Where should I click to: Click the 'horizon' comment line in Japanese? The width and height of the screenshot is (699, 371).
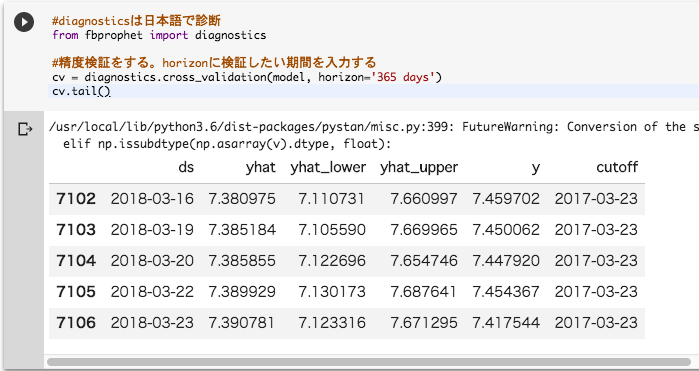coord(214,62)
